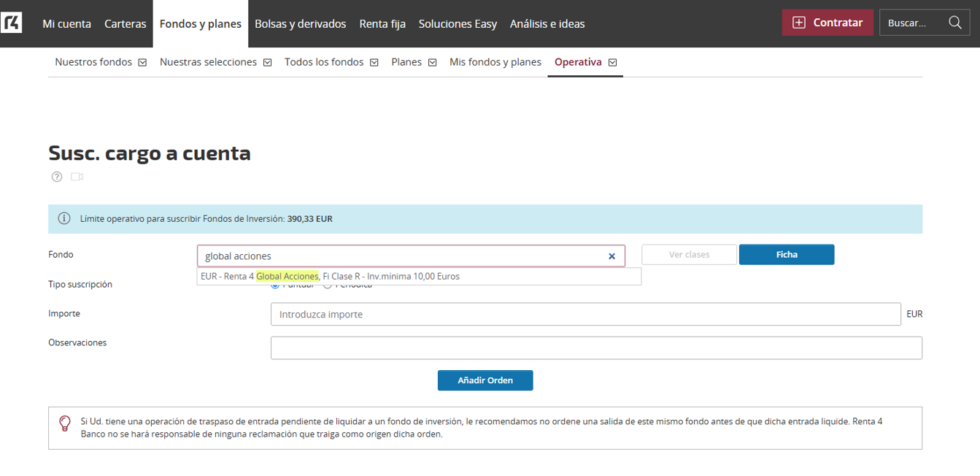Image resolution: width=980 pixels, height=476 pixels.
Task: Open the Soluciones Easy menu
Action: coord(458,23)
